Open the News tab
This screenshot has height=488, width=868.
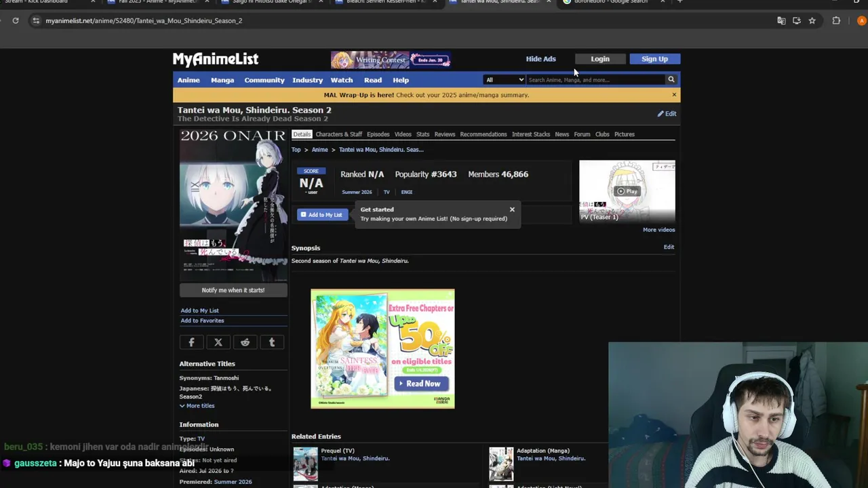tap(562, 134)
